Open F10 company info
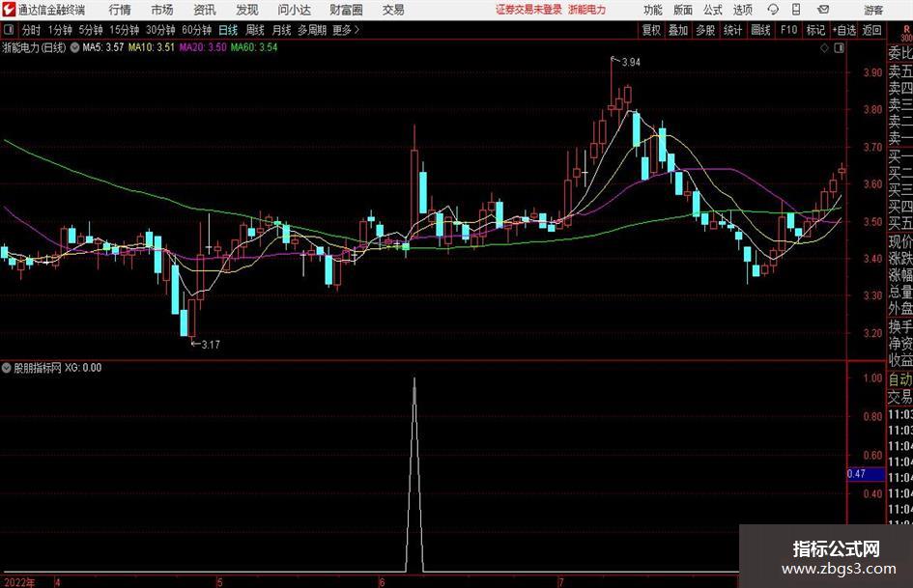This screenshot has height=588, width=913. [x=788, y=30]
